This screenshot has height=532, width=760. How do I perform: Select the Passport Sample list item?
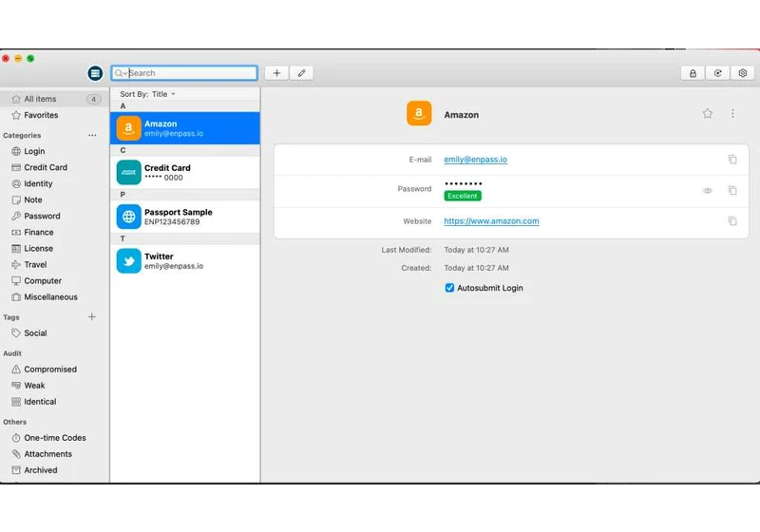pos(185,217)
